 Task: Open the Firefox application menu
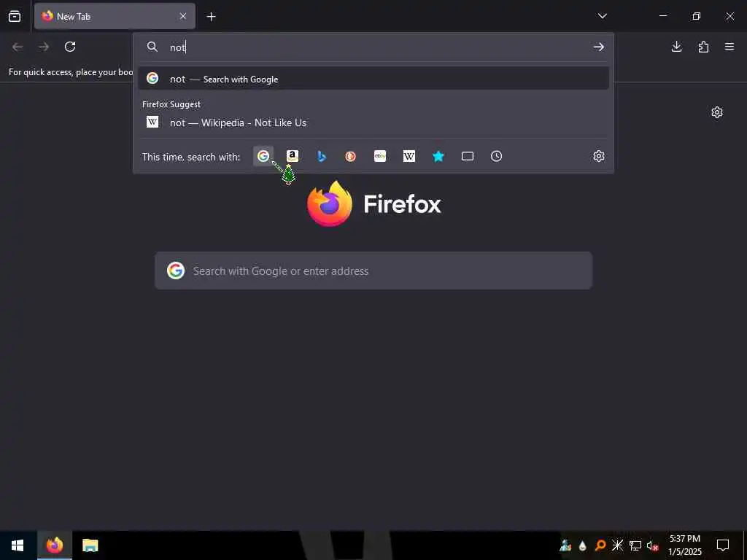(729, 47)
